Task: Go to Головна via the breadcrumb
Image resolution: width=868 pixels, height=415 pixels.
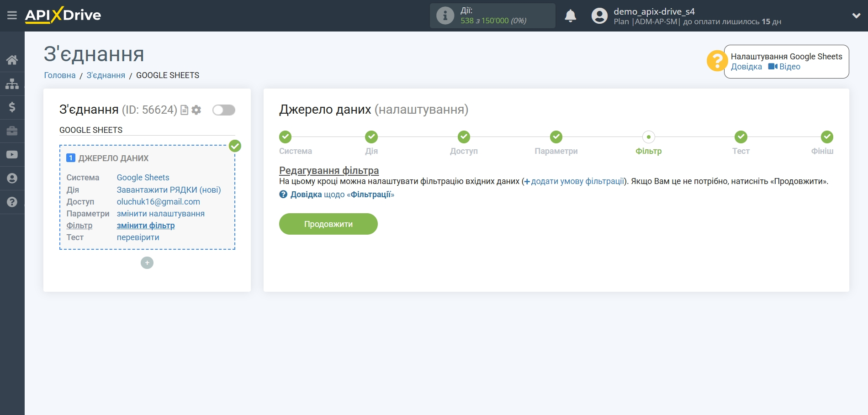Action: 59,75
